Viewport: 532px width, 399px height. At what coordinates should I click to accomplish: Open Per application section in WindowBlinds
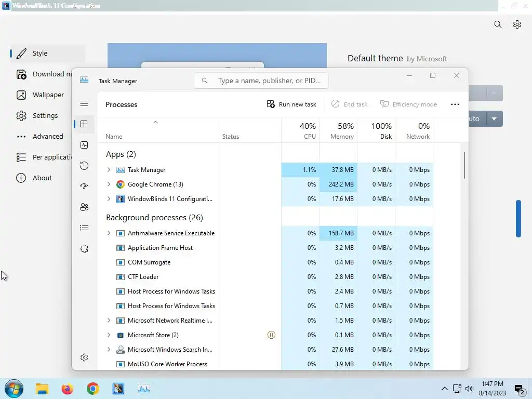point(44,157)
